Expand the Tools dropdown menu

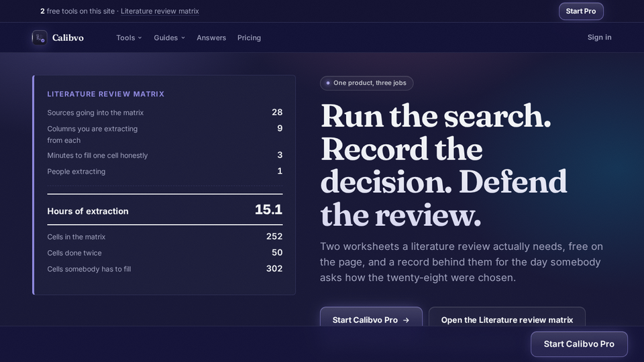[x=129, y=38]
